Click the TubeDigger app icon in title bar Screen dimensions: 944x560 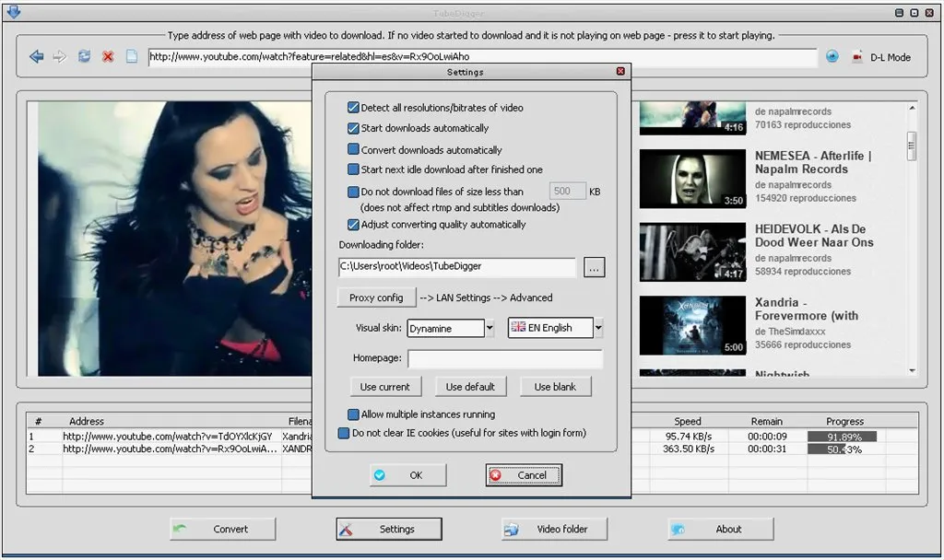[13, 11]
